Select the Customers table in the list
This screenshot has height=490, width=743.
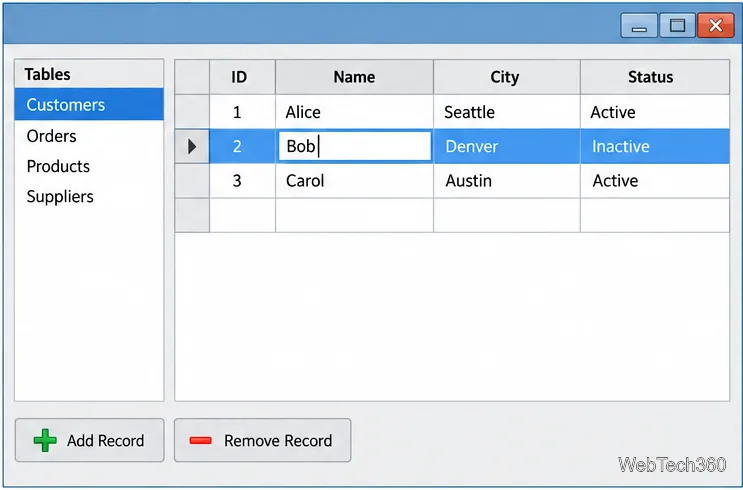89,104
